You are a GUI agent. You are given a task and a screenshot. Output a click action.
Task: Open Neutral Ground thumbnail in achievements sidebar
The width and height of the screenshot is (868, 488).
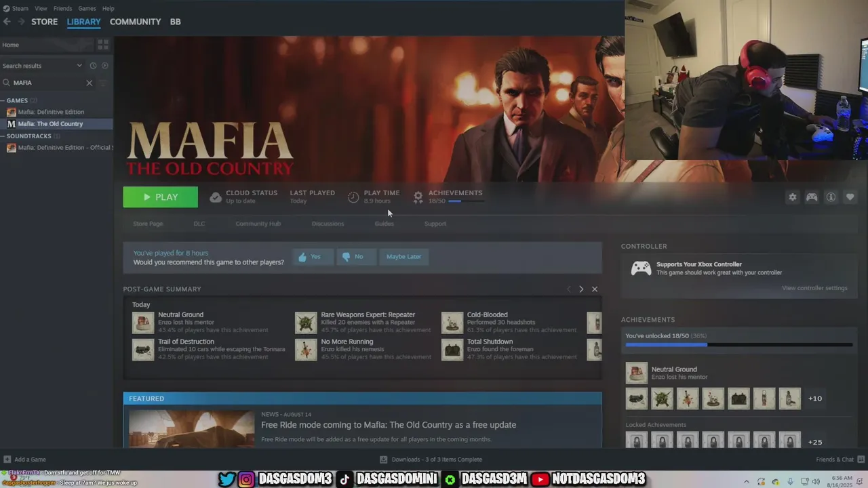coord(636,373)
